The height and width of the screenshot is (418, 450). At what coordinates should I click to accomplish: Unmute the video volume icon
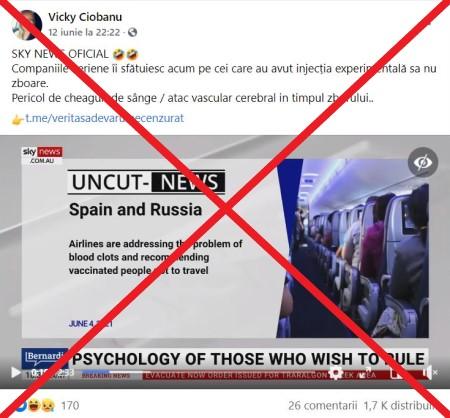coord(430,372)
